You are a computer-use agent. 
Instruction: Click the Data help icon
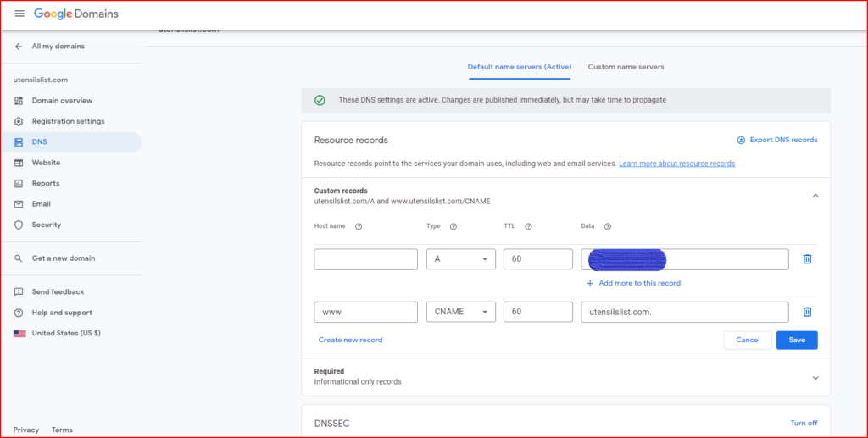[607, 226]
